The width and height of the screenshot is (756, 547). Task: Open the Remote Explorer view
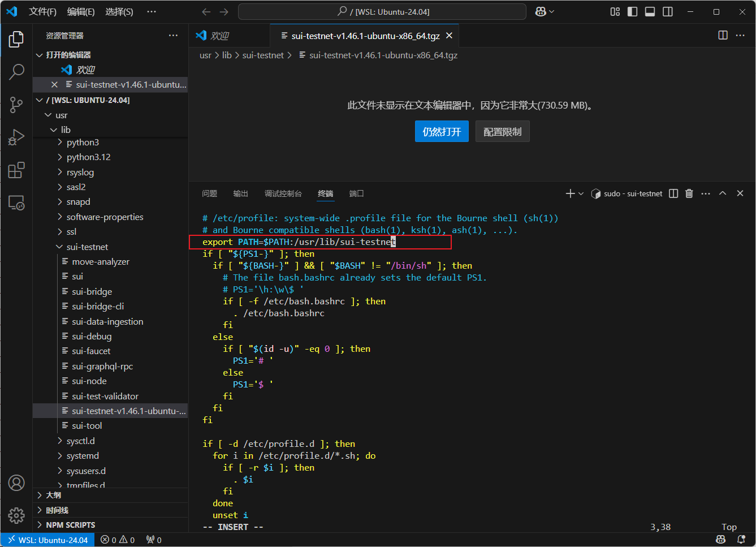[16, 203]
